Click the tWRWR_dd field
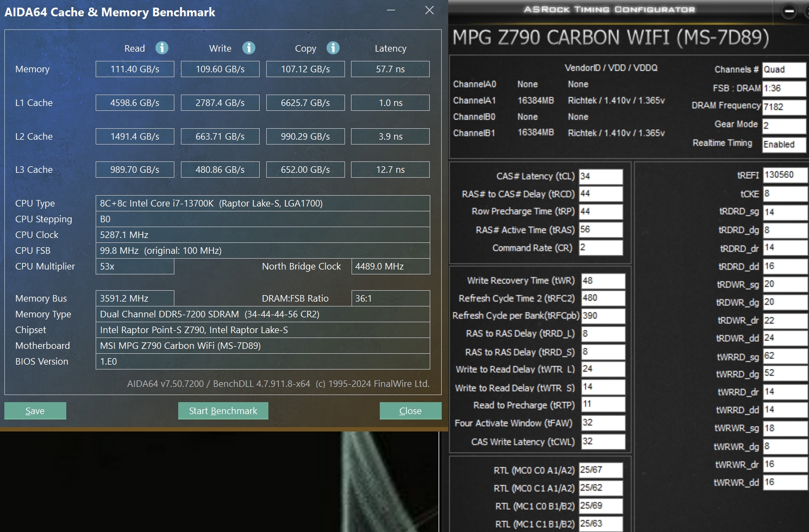This screenshot has width=809, height=532. [785, 483]
